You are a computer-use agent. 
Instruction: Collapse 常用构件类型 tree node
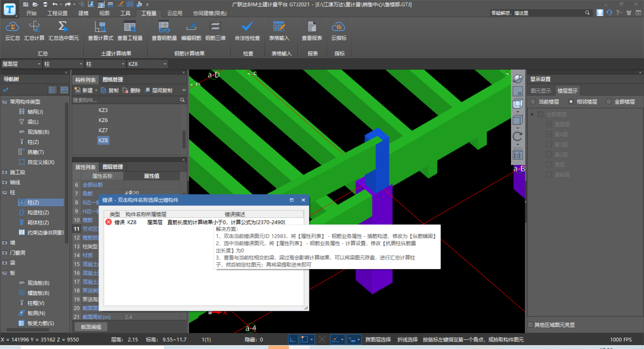click(5, 102)
